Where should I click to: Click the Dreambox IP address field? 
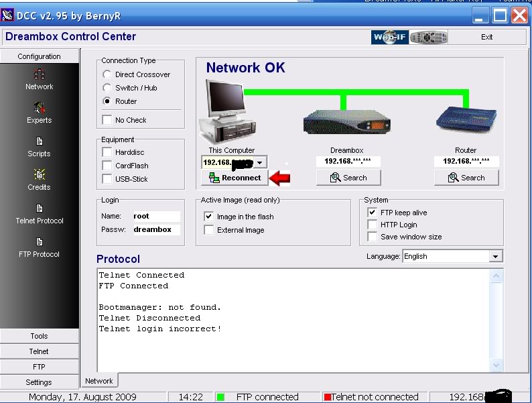(348, 162)
